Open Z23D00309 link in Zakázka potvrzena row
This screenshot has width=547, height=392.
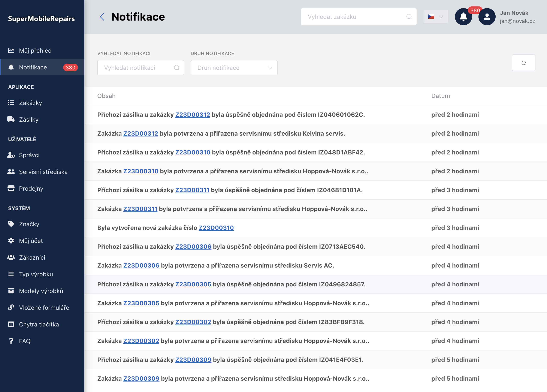click(x=141, y=379)
